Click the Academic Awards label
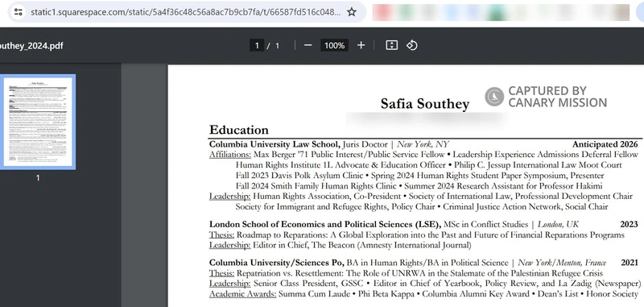644x307 pixels. click(x=243, y=294)
